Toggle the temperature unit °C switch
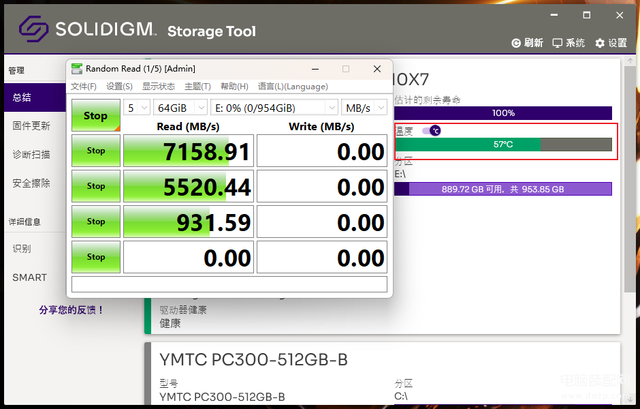This screenshot has height=409, width=640. (x=431, y=131)
